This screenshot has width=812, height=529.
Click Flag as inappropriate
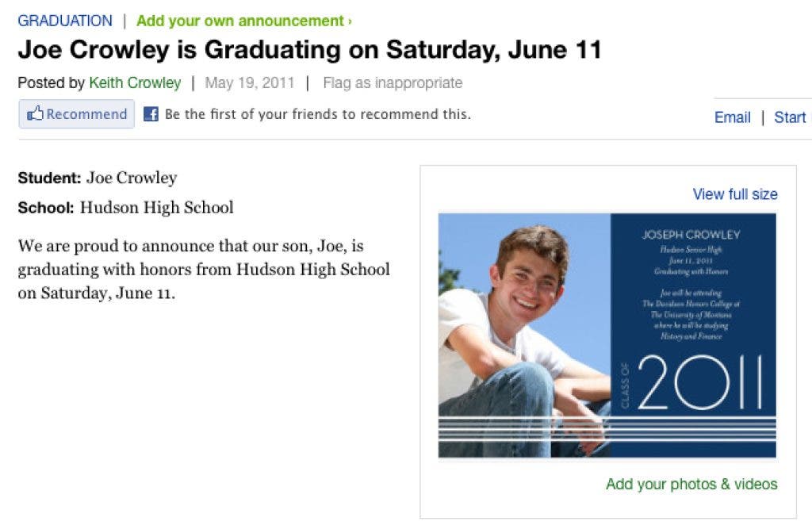[x=392, y=82]
